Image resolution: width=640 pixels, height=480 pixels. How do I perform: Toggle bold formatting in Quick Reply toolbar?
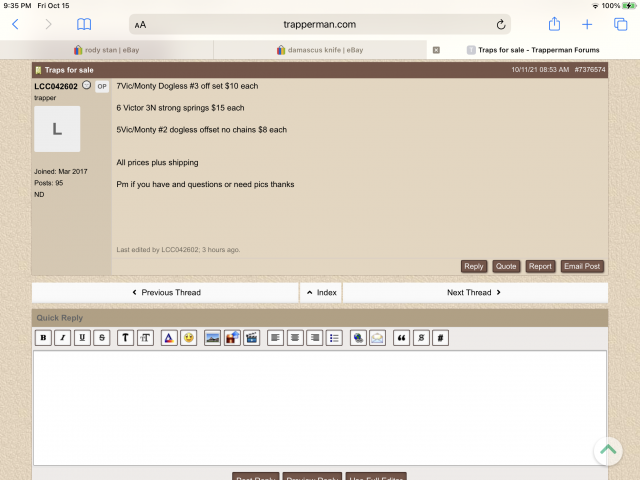(x=43, y=338)
